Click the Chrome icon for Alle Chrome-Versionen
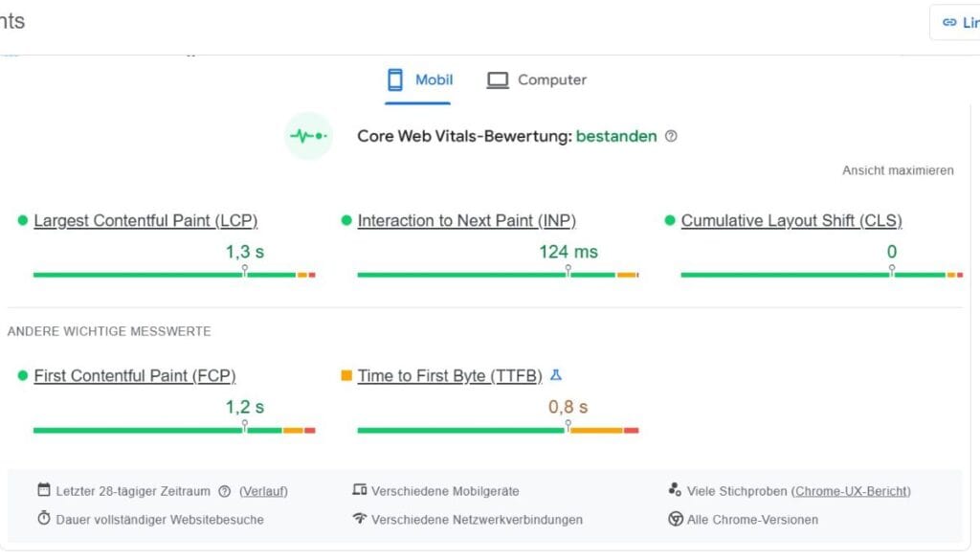 tap(676, 519)
